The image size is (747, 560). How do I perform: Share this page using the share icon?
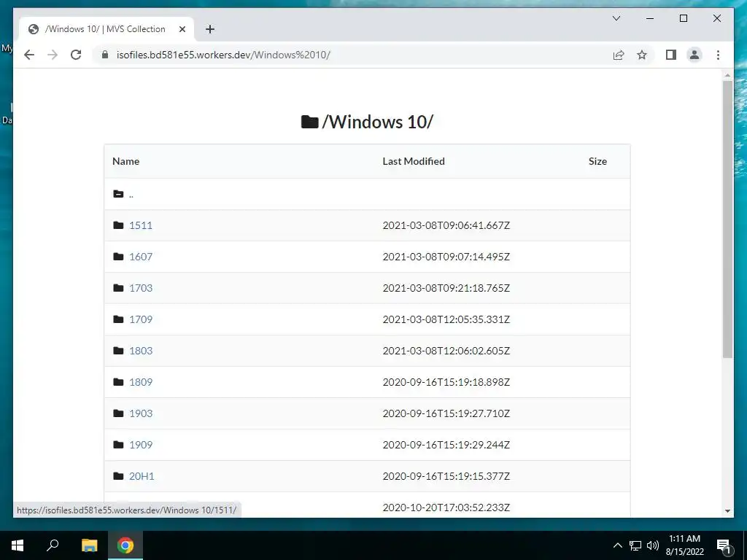click(619, 55)
